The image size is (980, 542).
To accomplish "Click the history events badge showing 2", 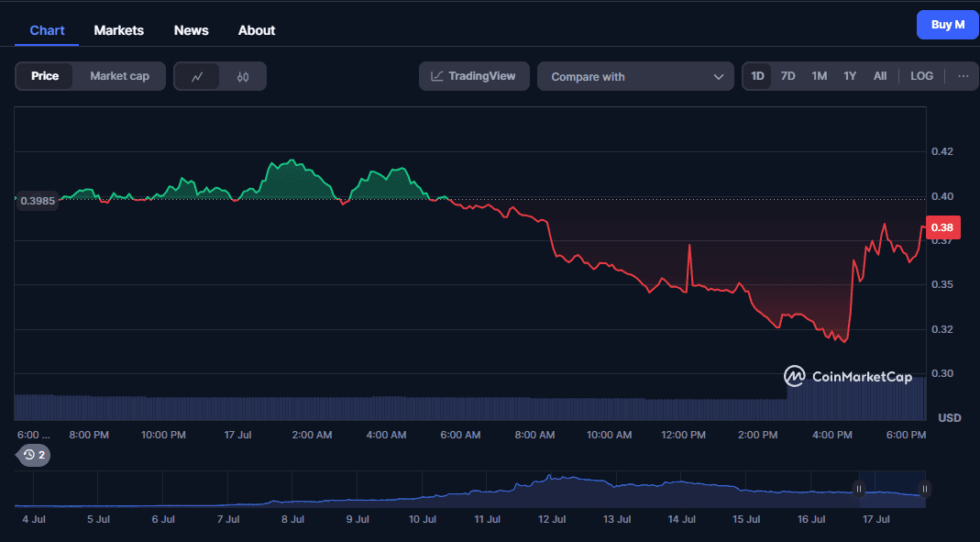I will 35,454.
